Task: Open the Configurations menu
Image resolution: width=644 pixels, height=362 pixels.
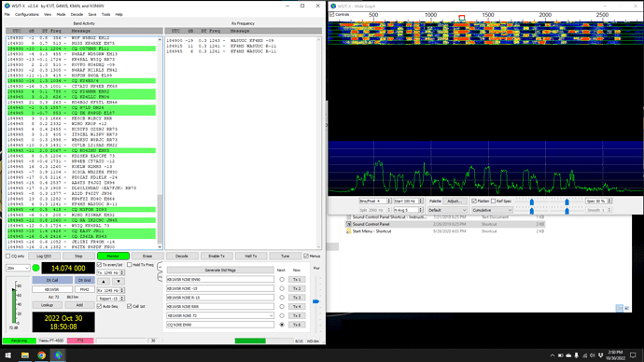Action: [27, 14]
